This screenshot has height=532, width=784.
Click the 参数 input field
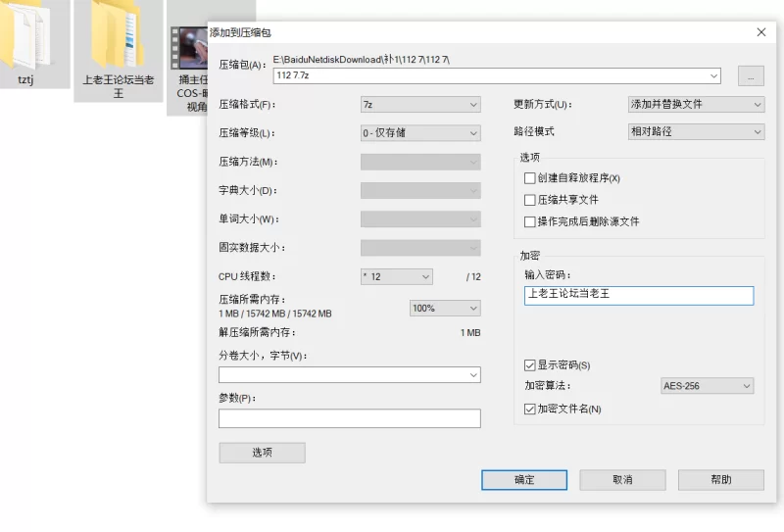click(349, 418)
